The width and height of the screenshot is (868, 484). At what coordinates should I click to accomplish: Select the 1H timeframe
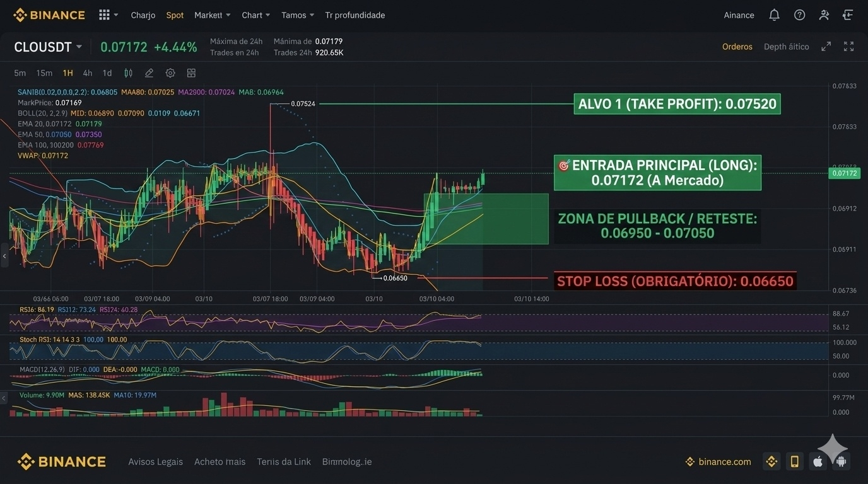point(67,73)
